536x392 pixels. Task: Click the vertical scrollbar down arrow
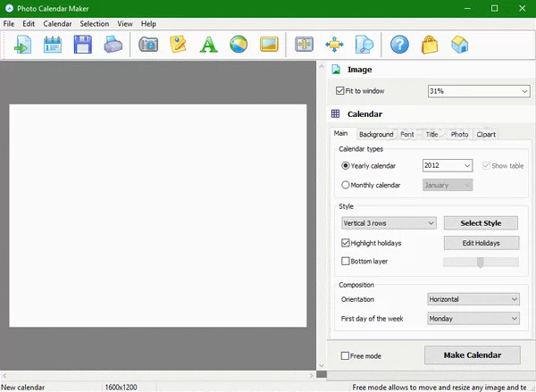pyautogui.click(x=322, y=365)
